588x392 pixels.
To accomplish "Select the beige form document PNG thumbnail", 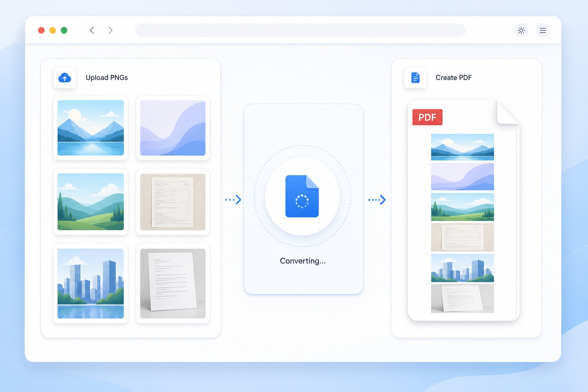I will [x=173, y=202].
